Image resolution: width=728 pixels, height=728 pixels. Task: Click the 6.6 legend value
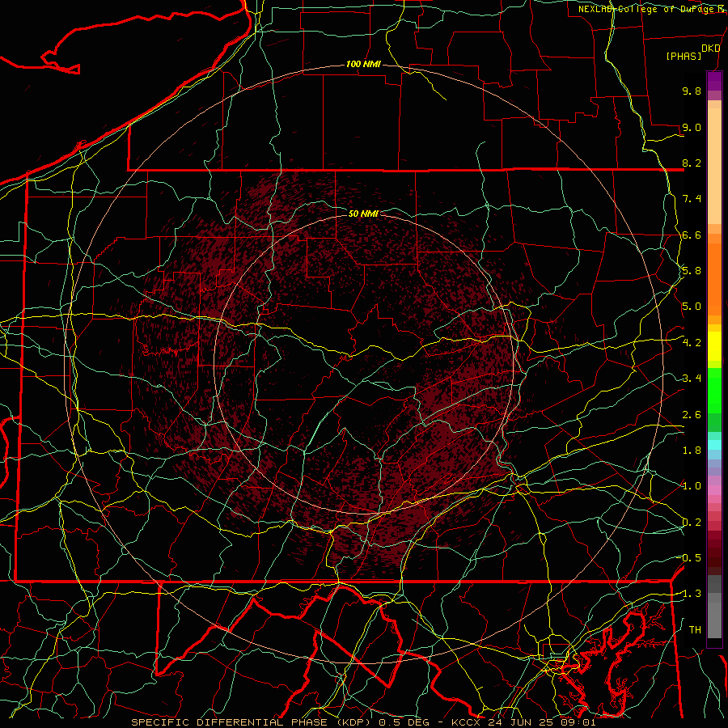coord(692,235)
